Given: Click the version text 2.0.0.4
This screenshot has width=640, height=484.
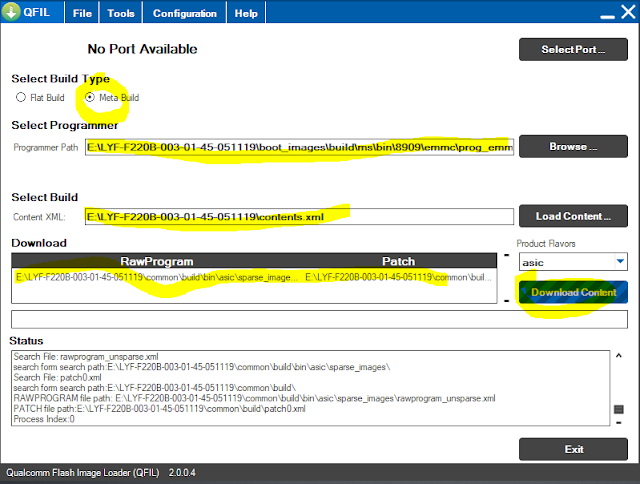Looking at the screenshot, I should (x=182, y=473).
